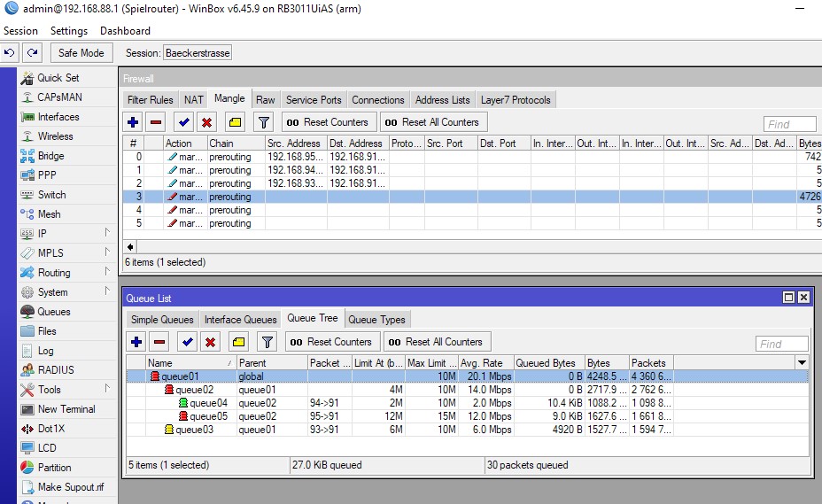Add comment to mangle rule
This screenshot has height=504, width=822.
point(235,122)
